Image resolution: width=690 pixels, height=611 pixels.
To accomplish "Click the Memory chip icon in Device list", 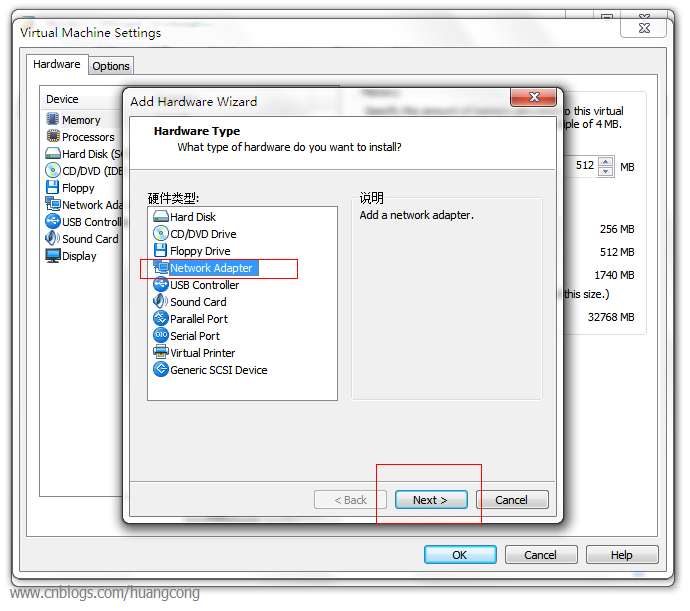I will point(52,119).
